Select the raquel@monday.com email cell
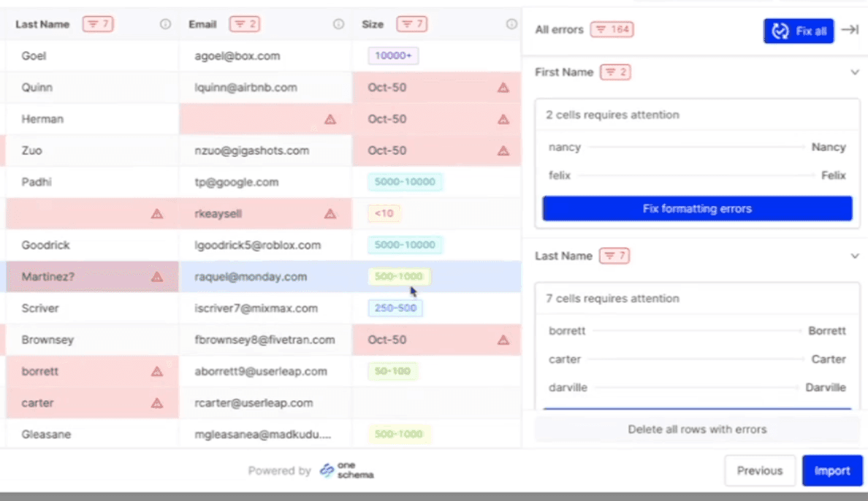The image size is (868, 501). [265, 277]
